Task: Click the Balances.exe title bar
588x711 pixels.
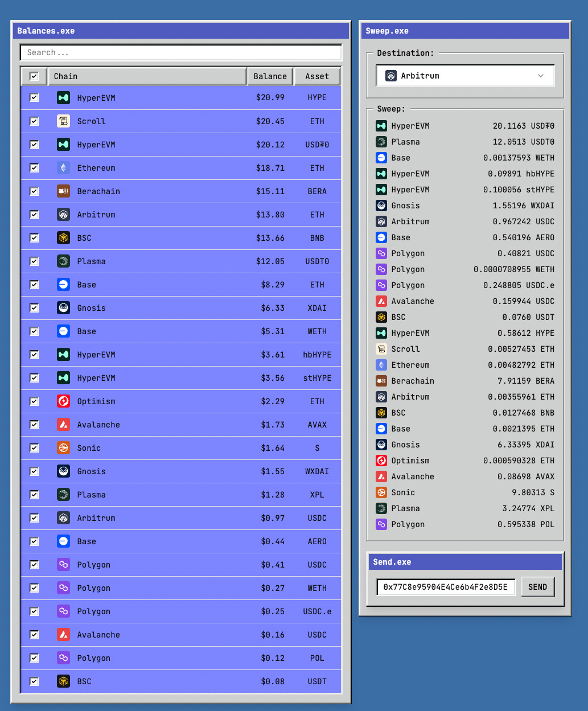Action: (181, 31)
